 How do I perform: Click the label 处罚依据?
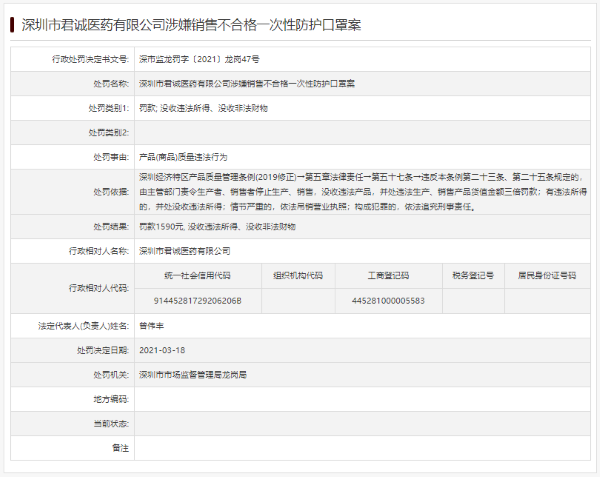tap(111, 192)
